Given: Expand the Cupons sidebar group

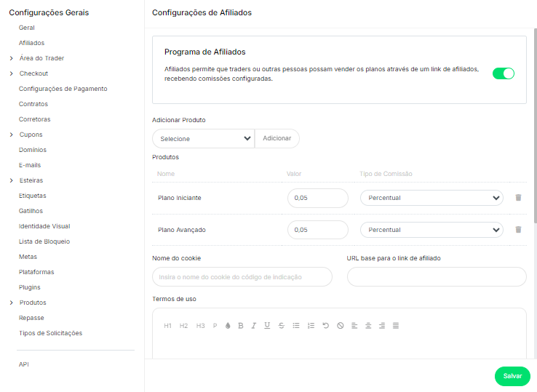Looking at the screenshot, I should click(31, 135).
